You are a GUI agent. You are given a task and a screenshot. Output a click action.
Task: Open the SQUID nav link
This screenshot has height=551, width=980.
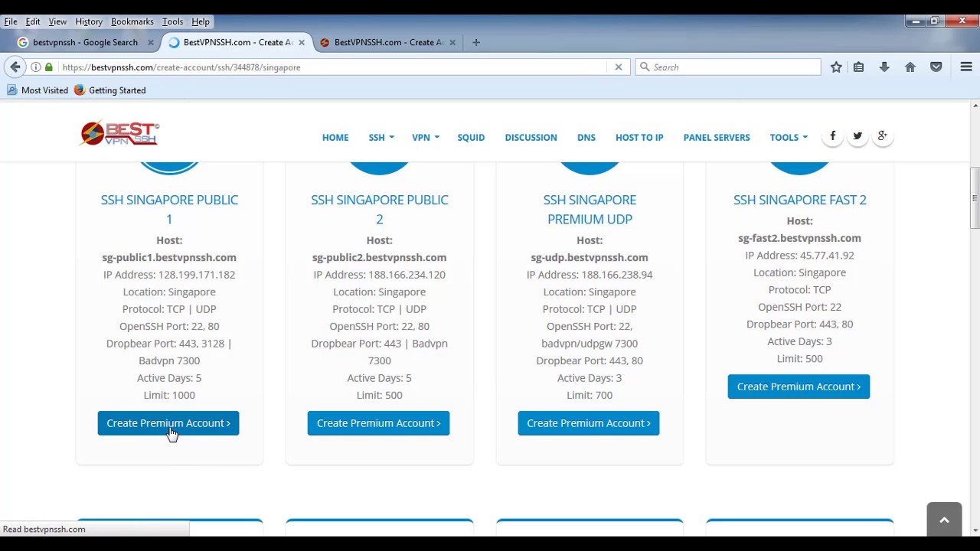[471, 138]
